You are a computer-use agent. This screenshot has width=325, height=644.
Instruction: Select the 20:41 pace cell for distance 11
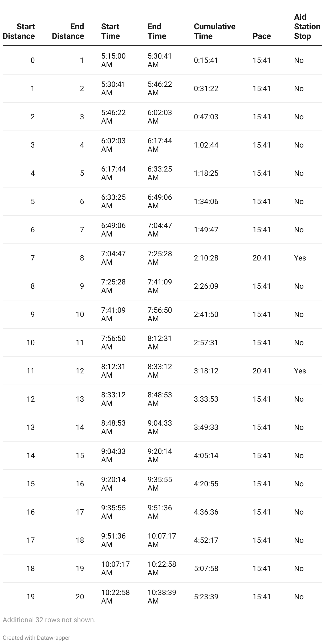(262, 371)
